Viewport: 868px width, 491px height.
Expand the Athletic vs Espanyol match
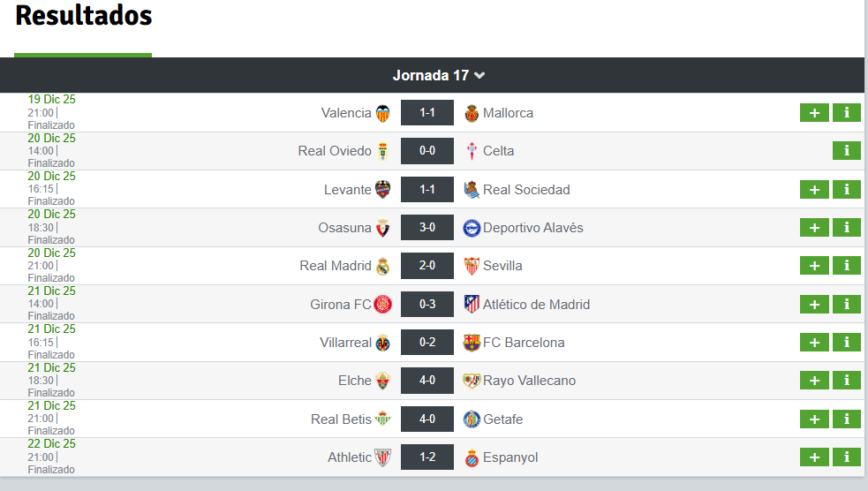click(814, 457)
